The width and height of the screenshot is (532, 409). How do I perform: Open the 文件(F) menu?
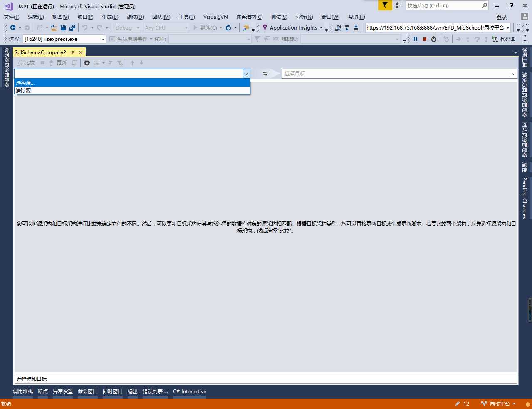(x=12, y=17)
